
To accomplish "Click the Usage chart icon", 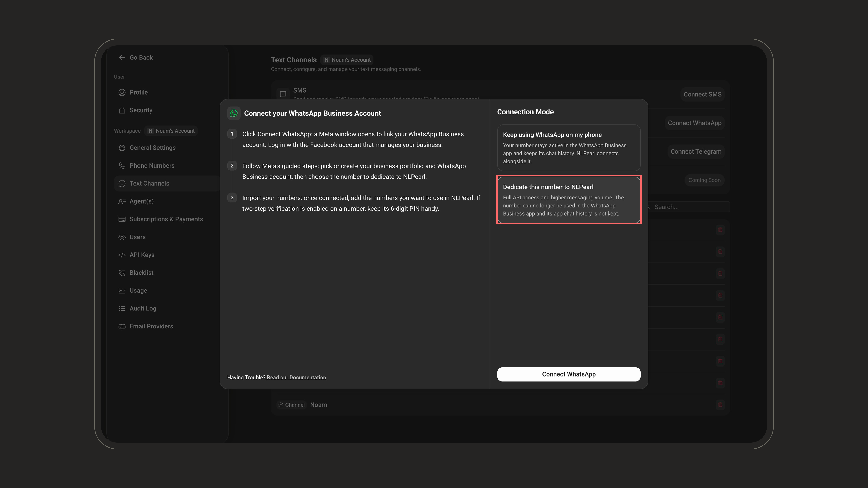I will pyautogui.click(x=122, y=291).
